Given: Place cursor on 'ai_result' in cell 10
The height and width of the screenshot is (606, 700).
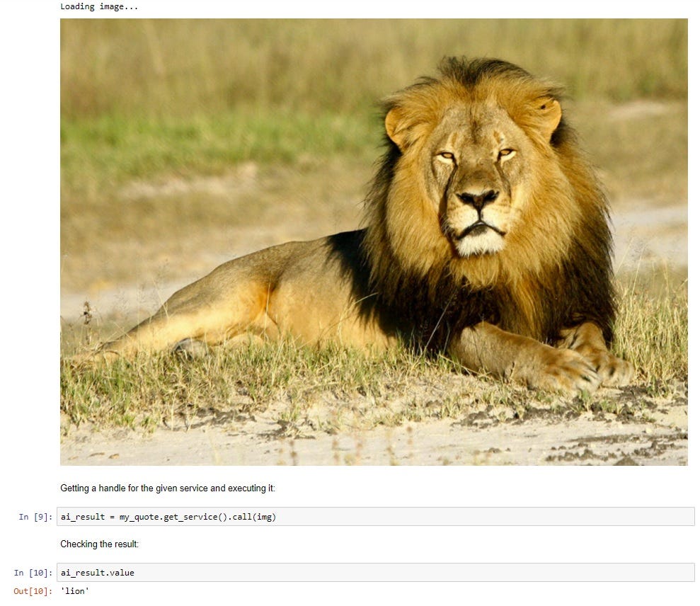Looking at the screenshot, I should click(83, 573).
